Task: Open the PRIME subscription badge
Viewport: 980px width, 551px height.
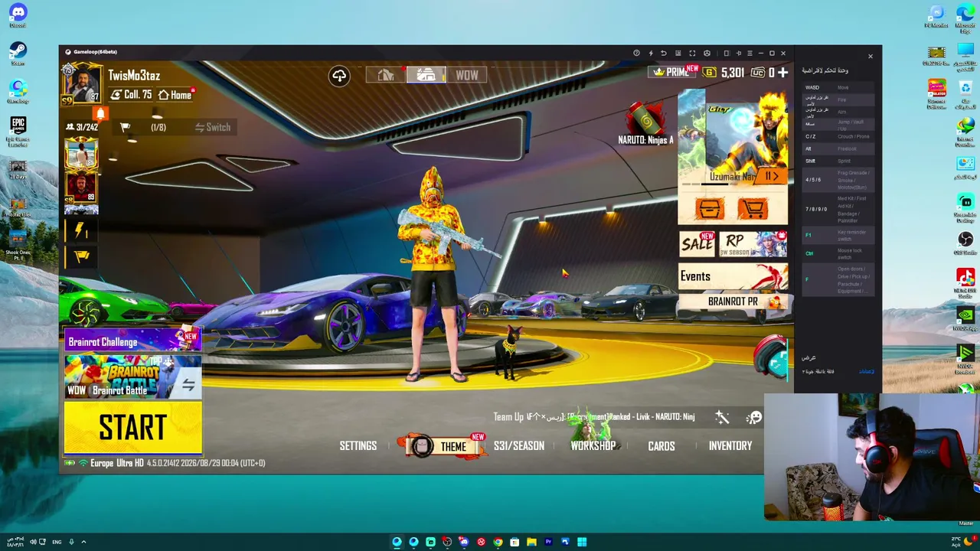Action: point(671,72)
